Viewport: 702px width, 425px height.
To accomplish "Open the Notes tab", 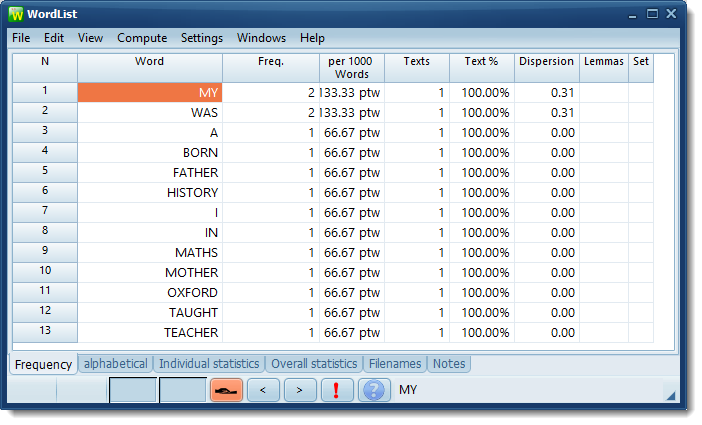I will point(449,364).
